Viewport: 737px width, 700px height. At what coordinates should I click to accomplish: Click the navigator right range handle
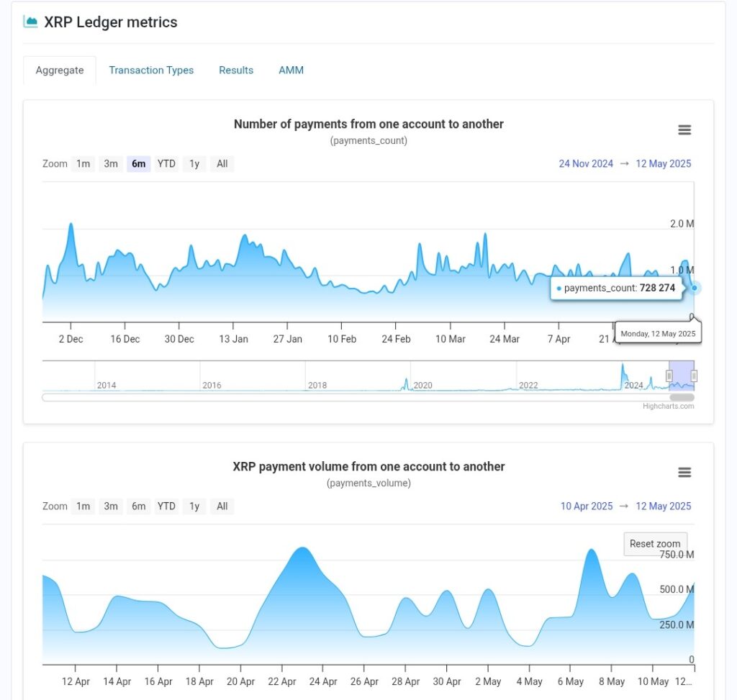(x=694, y=376)
